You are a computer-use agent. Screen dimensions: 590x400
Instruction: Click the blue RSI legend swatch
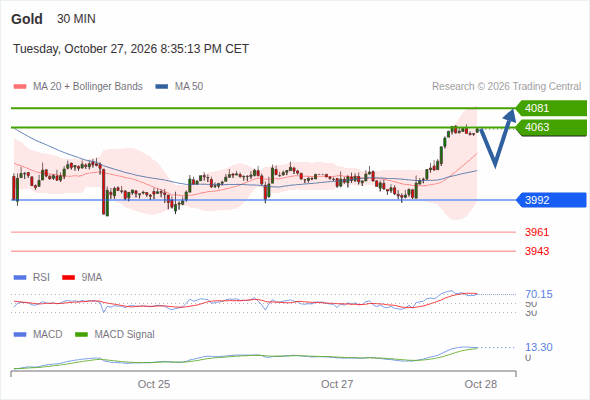(20, 278)
